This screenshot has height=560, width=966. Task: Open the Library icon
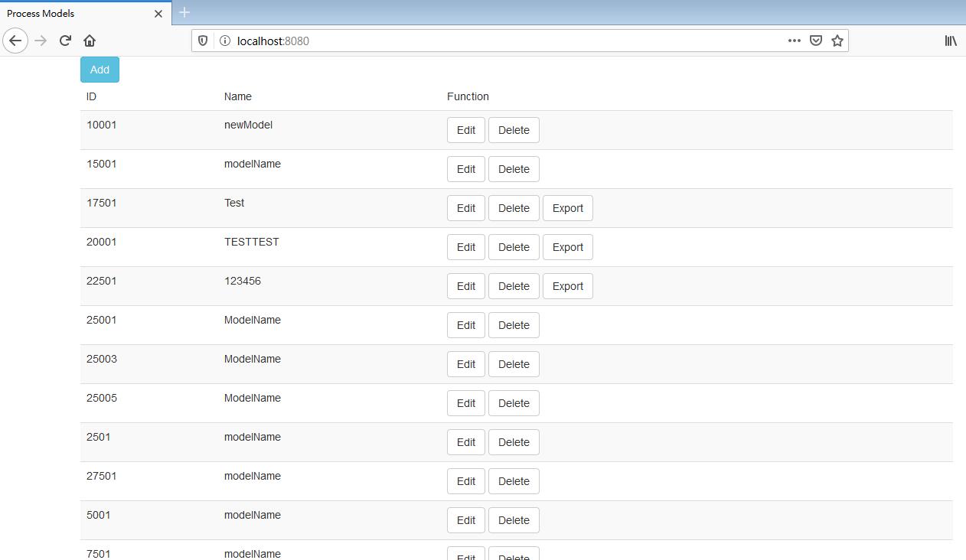(x=951, y=41)
